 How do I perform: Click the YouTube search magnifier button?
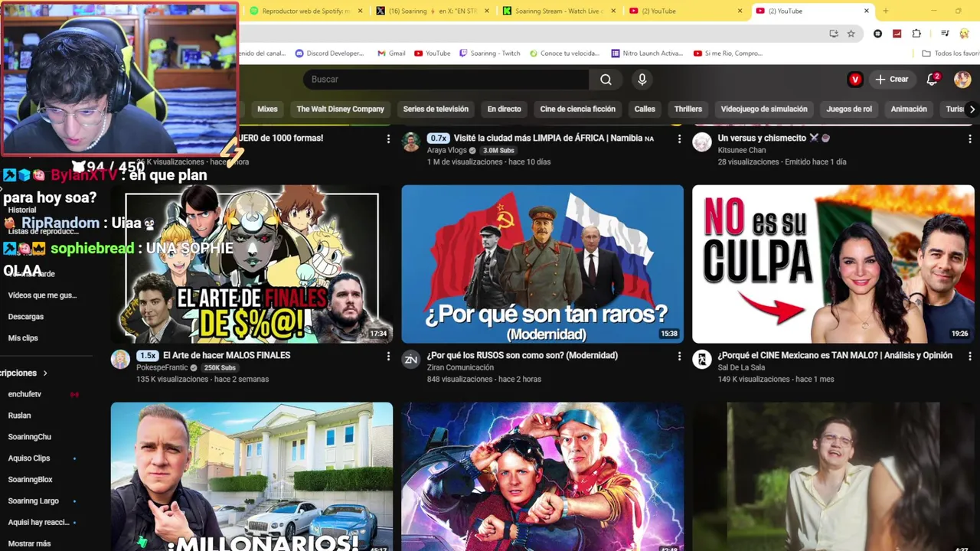pyautogui.click(x=606, y=80)
